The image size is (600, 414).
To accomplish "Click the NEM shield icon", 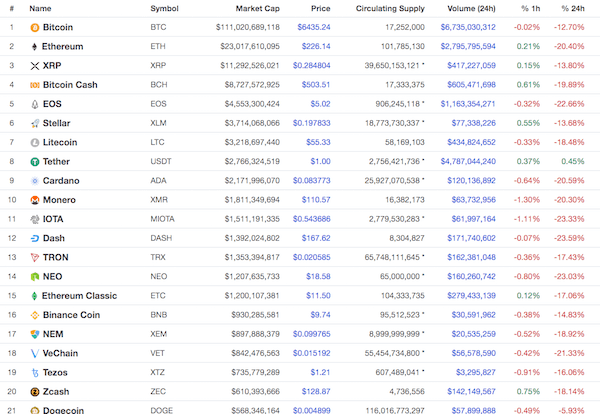I will 35,334.
